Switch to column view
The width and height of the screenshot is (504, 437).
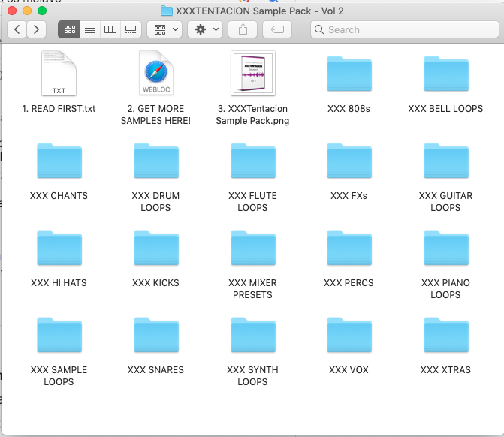(110, 29)
